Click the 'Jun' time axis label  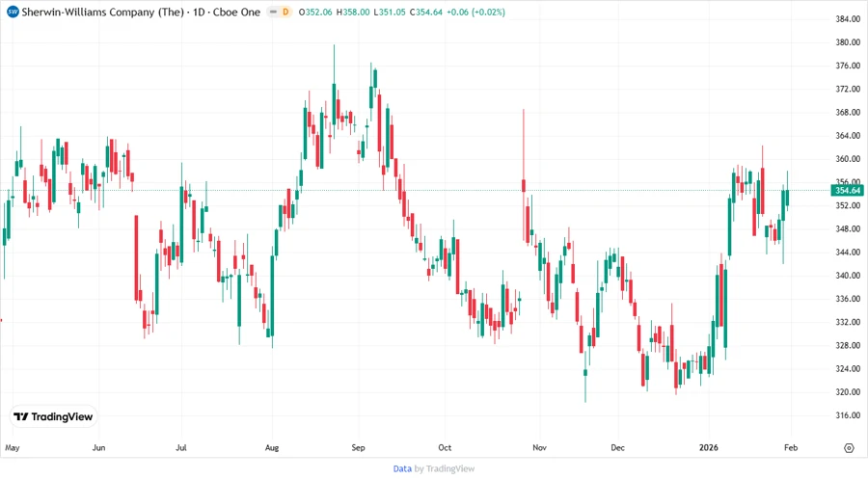tap(98, 447)
